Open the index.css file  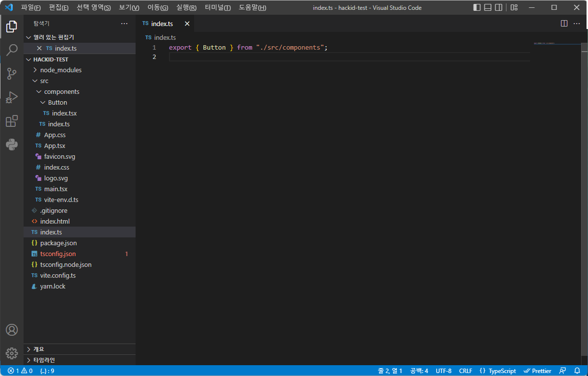[80, 168]
